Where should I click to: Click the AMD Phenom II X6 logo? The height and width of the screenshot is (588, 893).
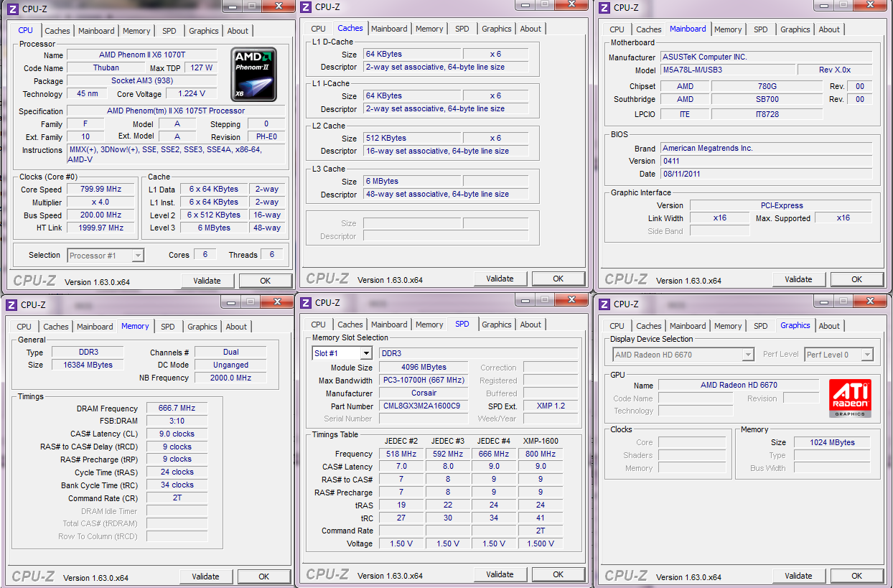pyautogui.click(x=253, y=75)
